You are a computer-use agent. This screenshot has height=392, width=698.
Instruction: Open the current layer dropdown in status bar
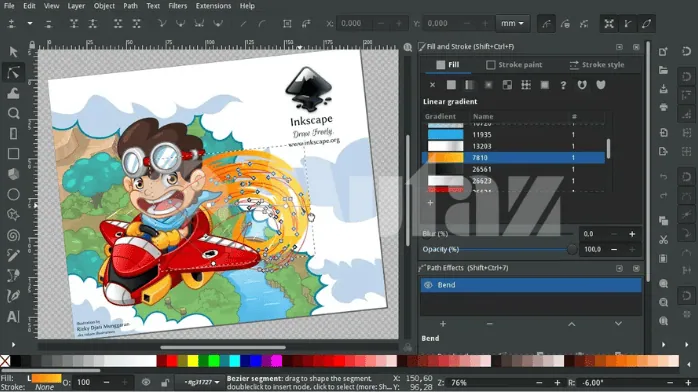201,382
